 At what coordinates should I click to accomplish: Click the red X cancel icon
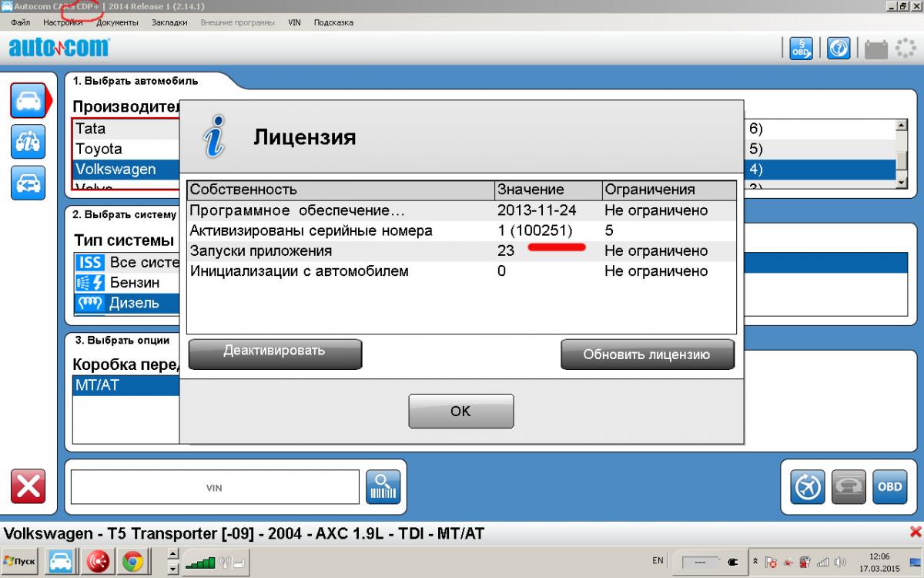point(28,486)
